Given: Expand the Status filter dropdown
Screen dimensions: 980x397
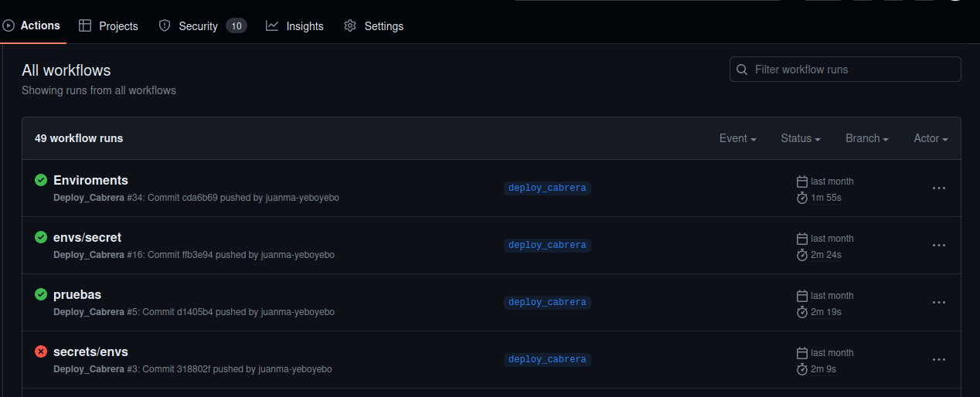Looking at the screenshot, I should 801,138.
